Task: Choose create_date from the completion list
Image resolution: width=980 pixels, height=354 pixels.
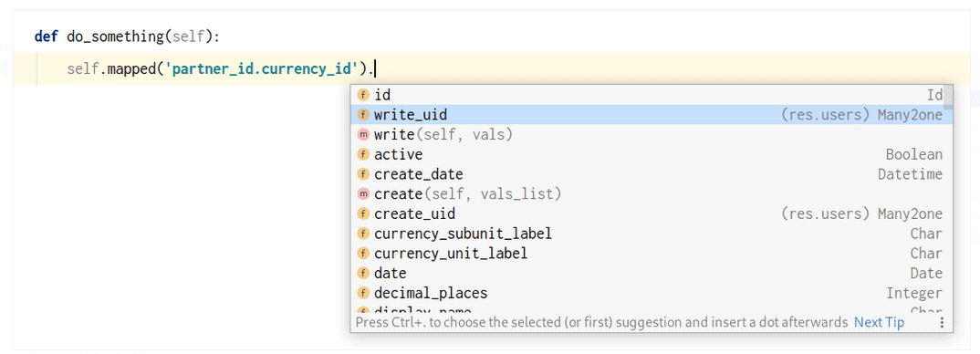Action: [x=652, y=174]
